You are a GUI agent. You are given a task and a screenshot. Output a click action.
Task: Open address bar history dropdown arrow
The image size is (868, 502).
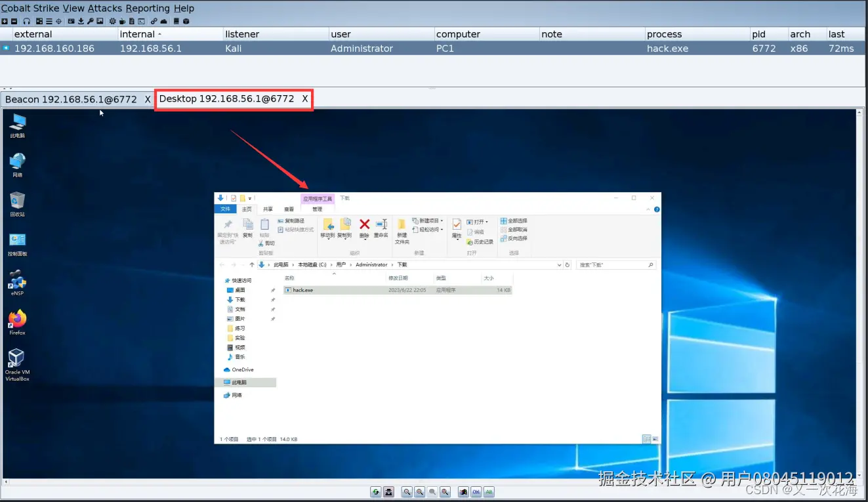559,264
